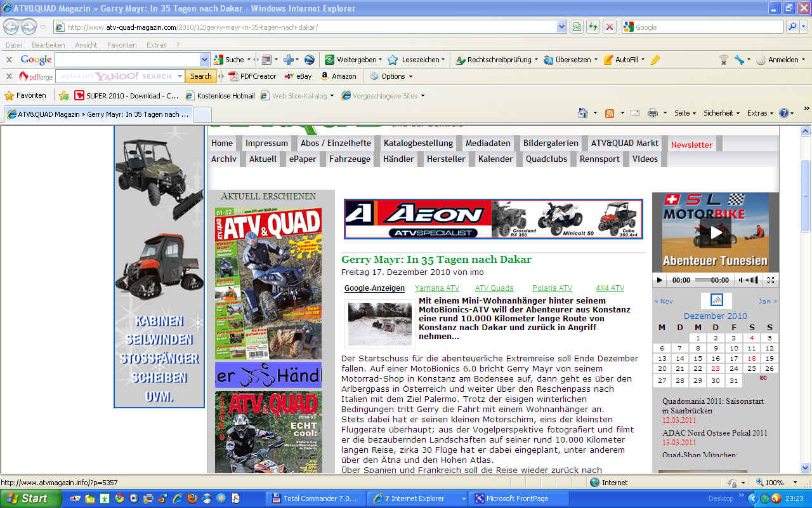Open the Sicherheit command bar menu
Screen dimensions: 812x508
coord(721,113)
